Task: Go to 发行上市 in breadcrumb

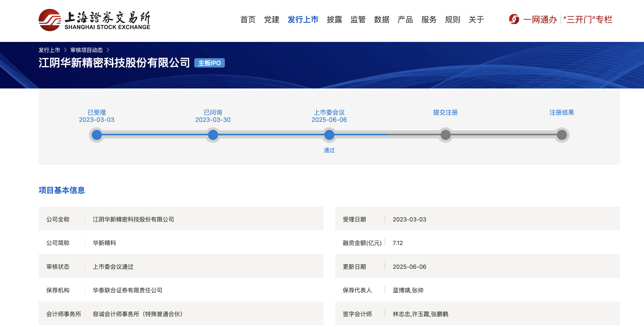Action: point(49,50)
